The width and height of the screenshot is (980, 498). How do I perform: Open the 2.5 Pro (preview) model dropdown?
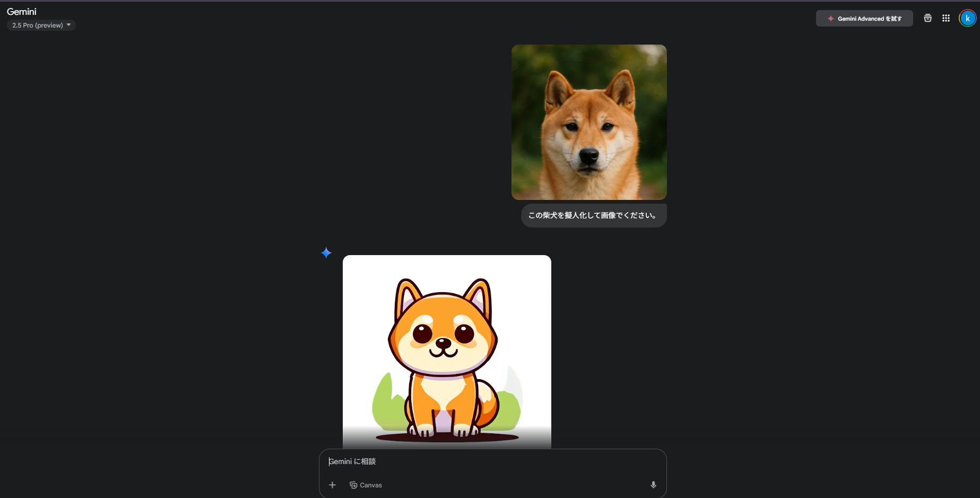[41, 25]
